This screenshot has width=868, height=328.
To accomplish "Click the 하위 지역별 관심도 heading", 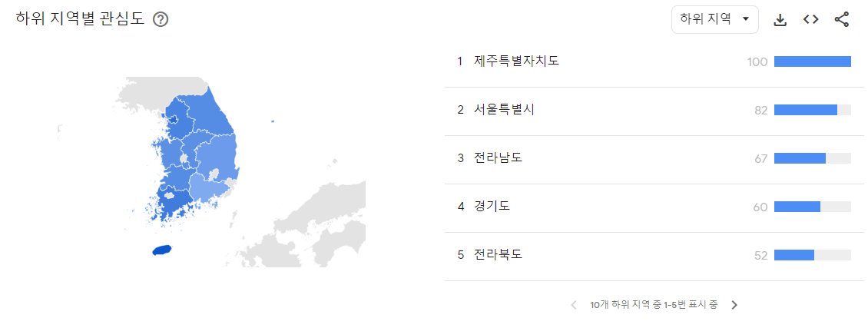I will tap(80, 18).
